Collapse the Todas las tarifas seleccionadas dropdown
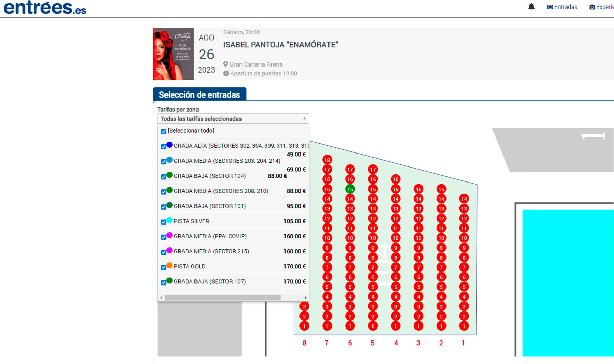This screenshot has height=364, width=614. point(233,119)
